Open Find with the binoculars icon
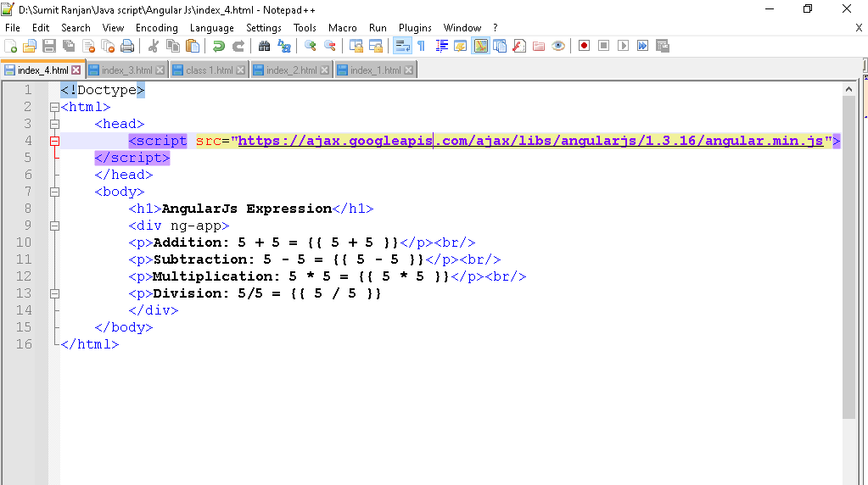Viewport: 868px width, 485px height. [x=264, y=46]
